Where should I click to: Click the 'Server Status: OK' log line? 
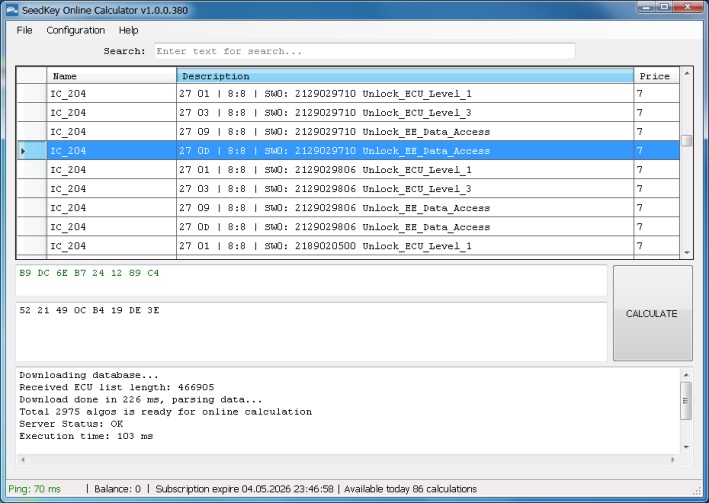71,424
